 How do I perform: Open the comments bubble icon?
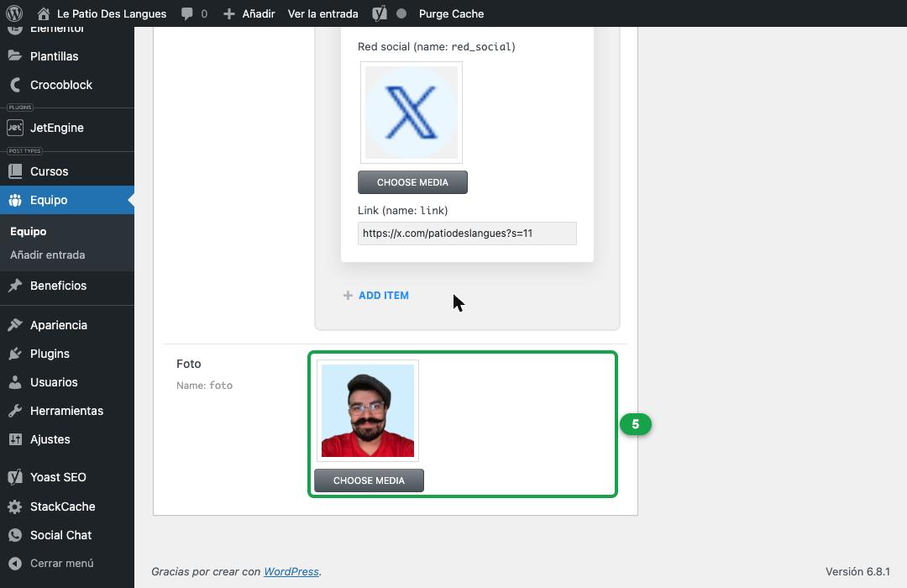186,13
